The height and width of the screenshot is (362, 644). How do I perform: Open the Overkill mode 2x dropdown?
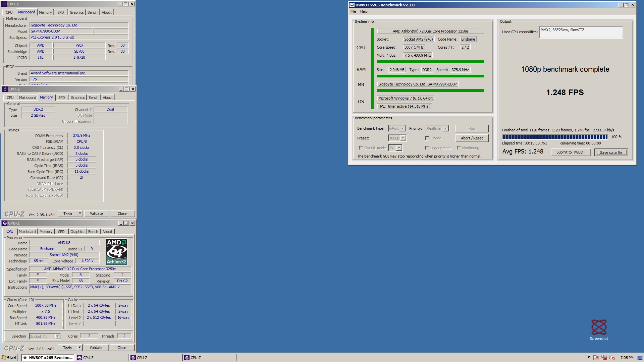pos(399,148)
